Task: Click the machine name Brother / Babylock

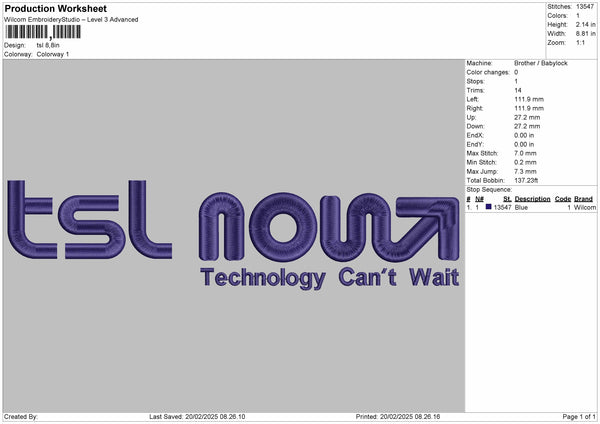Action: (541, 63)
